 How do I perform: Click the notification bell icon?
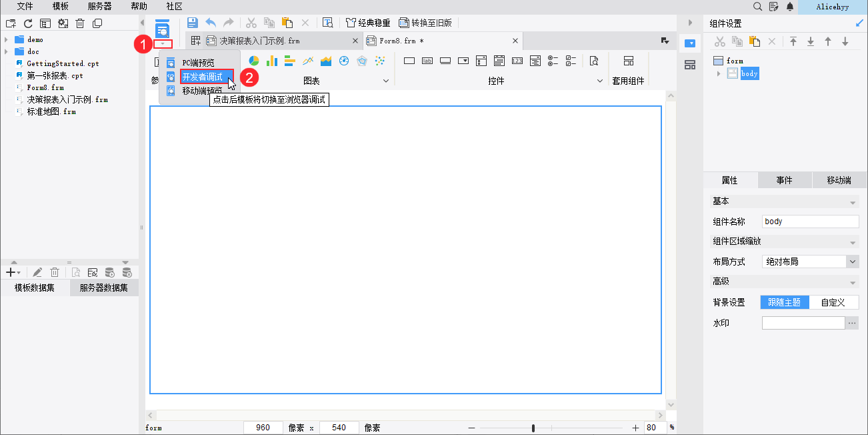790,6
